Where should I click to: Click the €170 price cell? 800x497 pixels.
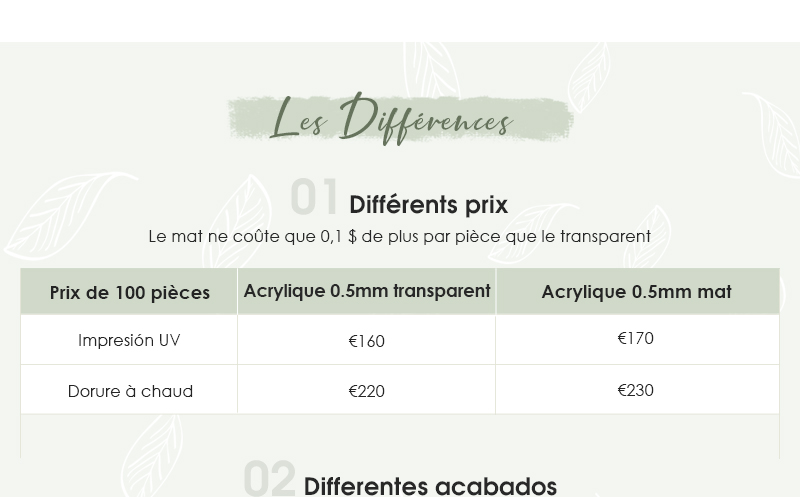point(637,339)
